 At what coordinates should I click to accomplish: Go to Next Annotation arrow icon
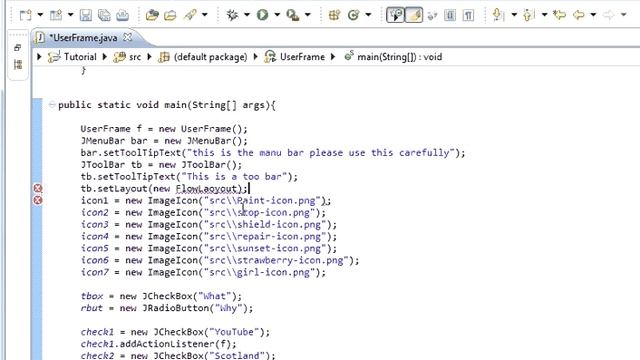pyautogui.click(x=498, y=15)
